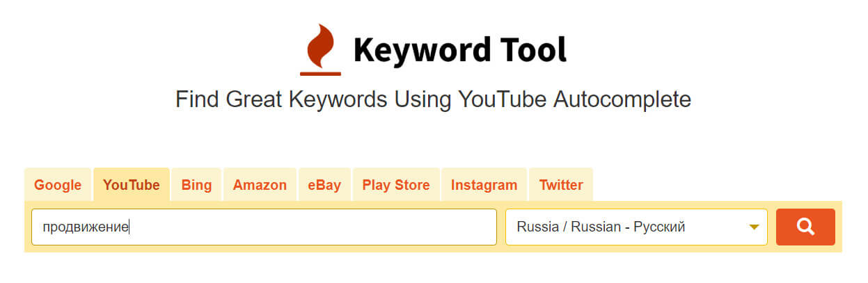The image size is (868, 283).
Task: Click the magnifying glass search button
Action: point(805,227)
